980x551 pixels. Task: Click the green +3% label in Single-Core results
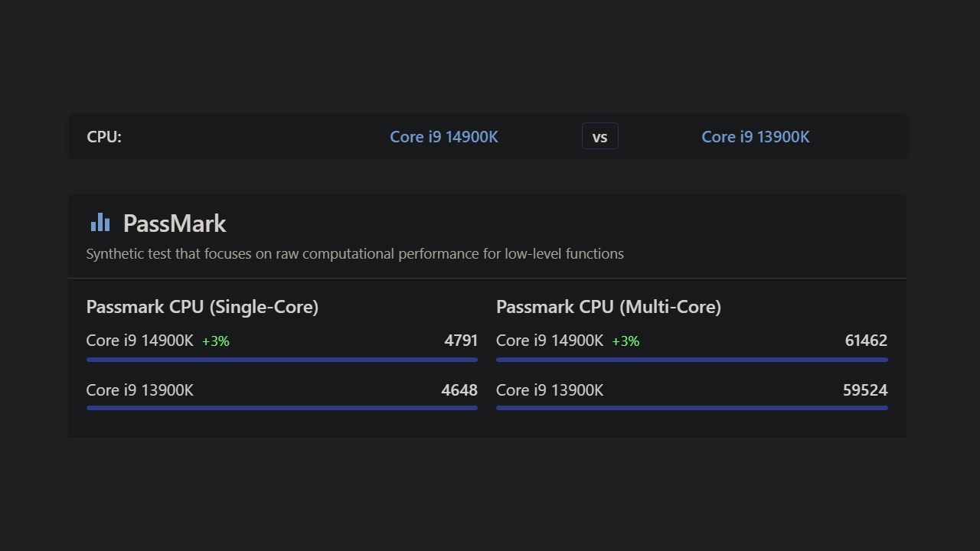[x=215, y=341]
